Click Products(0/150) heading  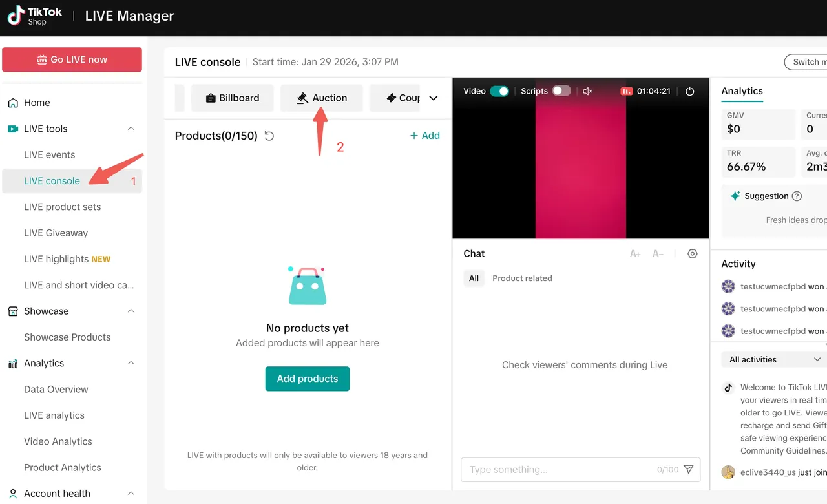pos(216,136)
